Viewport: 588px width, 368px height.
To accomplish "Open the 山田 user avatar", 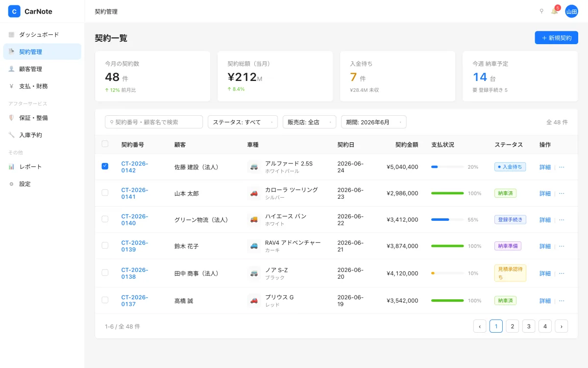I will (x=571, y=11).
